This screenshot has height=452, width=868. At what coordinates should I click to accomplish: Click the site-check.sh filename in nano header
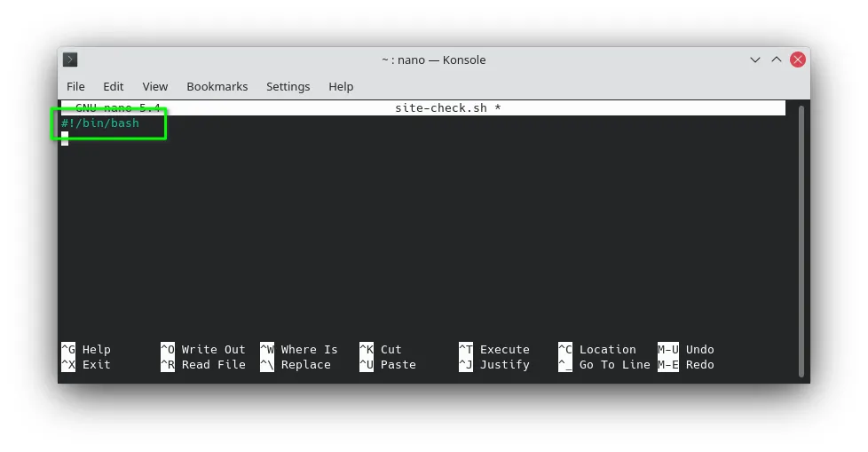[440, 108]
